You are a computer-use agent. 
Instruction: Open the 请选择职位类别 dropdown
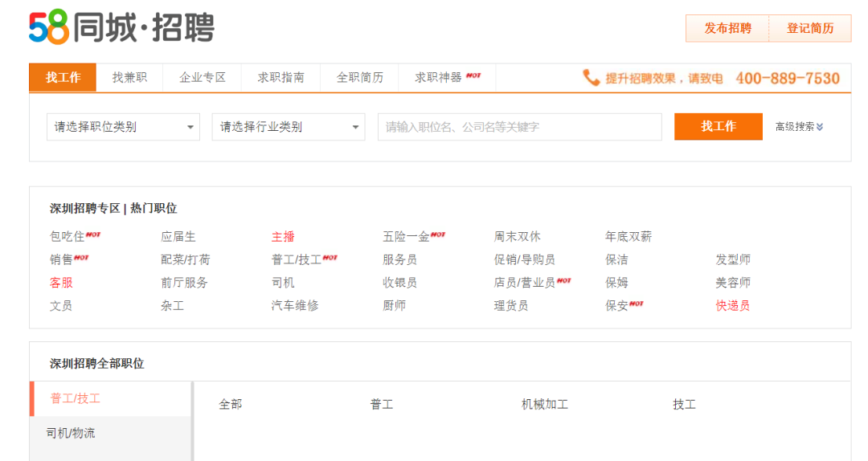(123, 127)
